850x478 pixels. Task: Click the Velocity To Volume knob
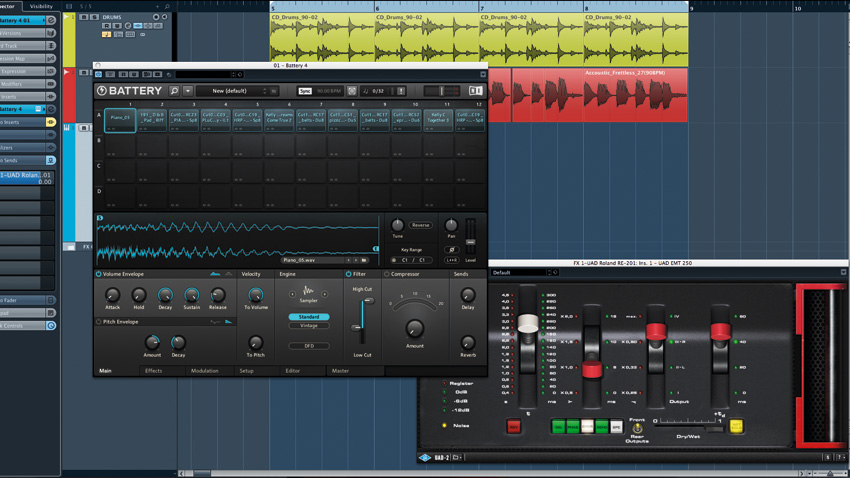[255, 295]
